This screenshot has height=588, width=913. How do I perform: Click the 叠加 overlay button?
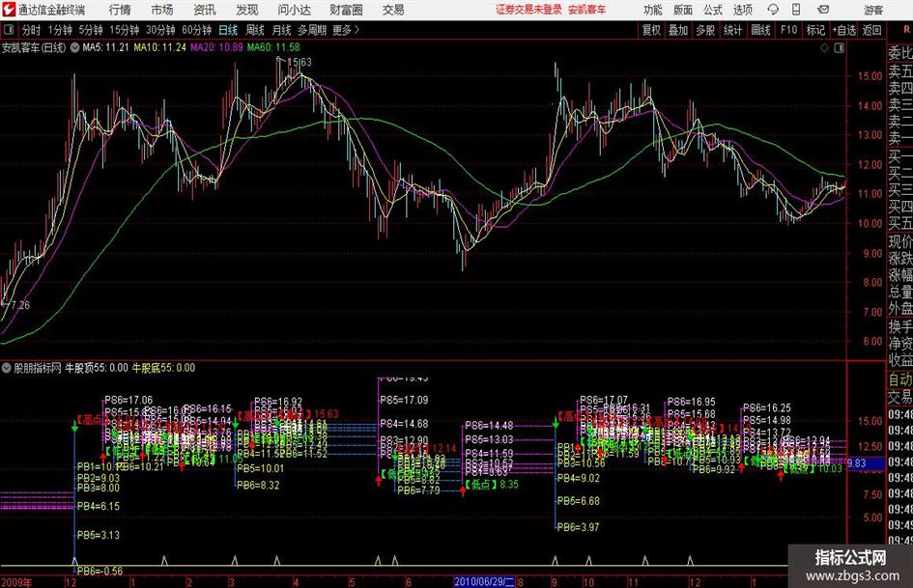point(678,30)
